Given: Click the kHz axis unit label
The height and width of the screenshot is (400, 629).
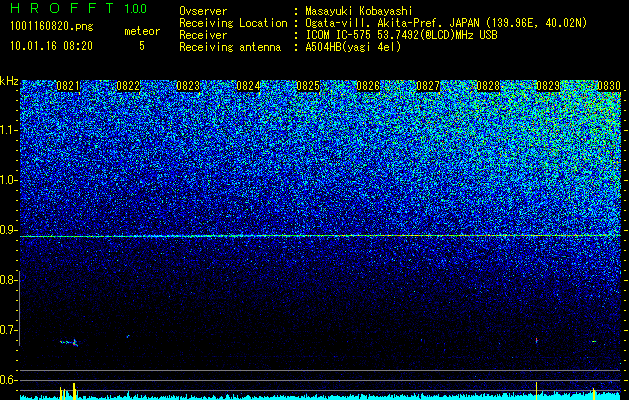Looking at the screenshot, I should (9, 81).
